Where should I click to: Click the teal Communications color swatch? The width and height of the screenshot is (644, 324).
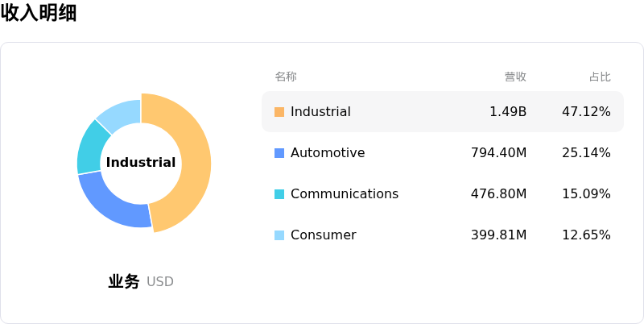tap(279, 194)
